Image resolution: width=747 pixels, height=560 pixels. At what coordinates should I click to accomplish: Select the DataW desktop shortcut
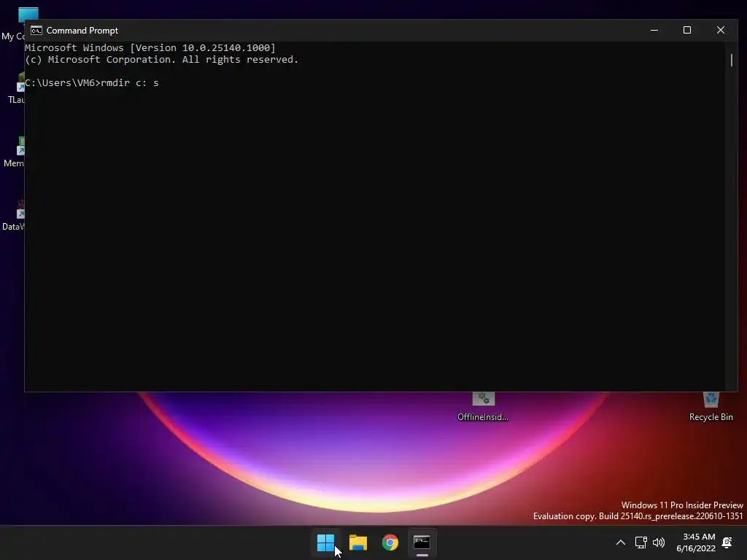tap(13, 216)
